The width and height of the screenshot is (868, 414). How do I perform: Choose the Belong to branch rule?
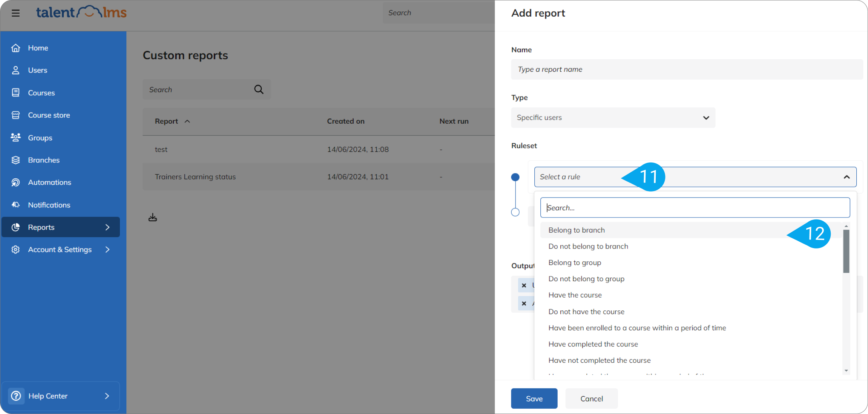coord(691,230)
